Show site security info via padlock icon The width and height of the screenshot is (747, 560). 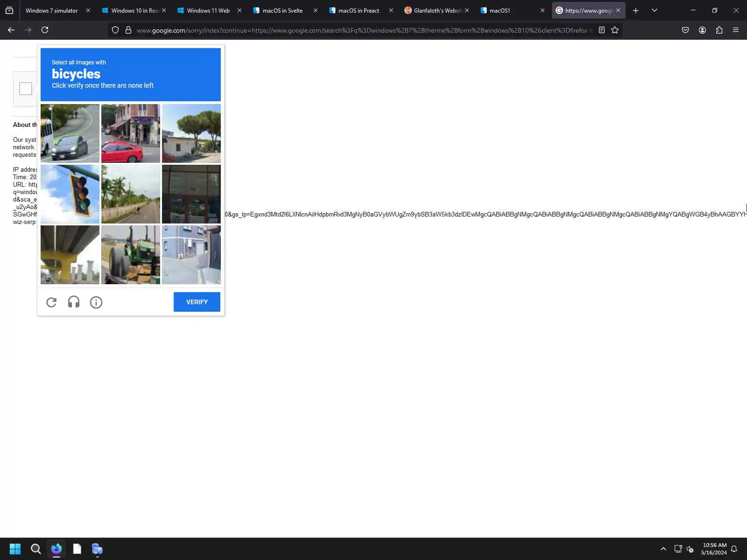tap(128, 30)
